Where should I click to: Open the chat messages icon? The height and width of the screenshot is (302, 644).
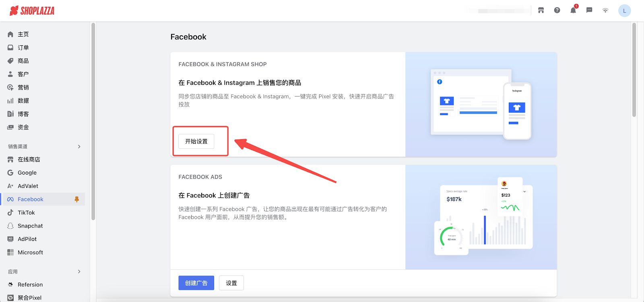click(x=589, y=10)
